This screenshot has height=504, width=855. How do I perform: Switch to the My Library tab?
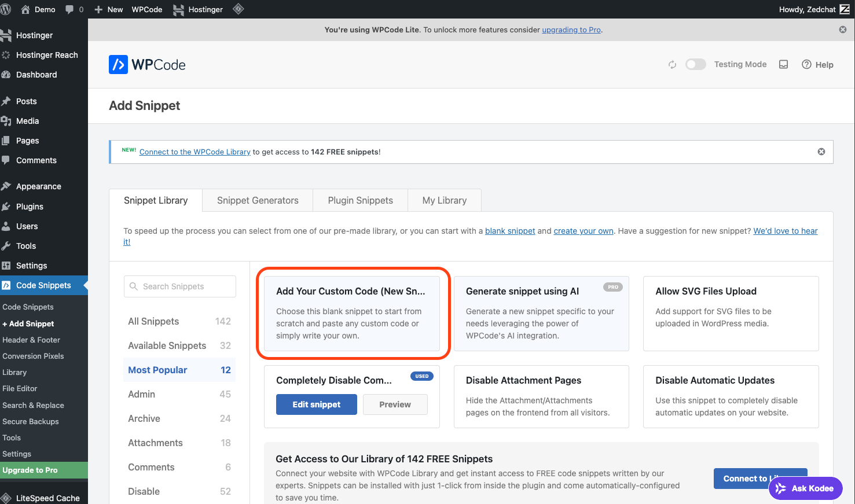tap(444, 200)
